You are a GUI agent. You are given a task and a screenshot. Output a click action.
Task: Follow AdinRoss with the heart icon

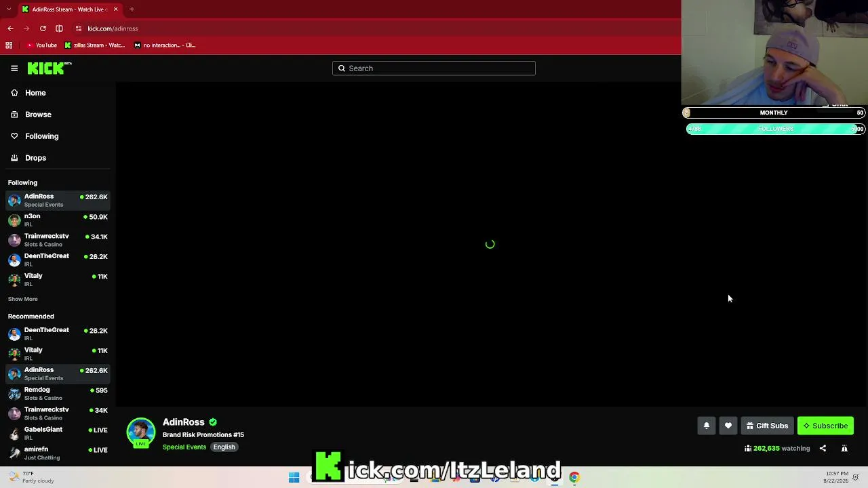point(728,426)
